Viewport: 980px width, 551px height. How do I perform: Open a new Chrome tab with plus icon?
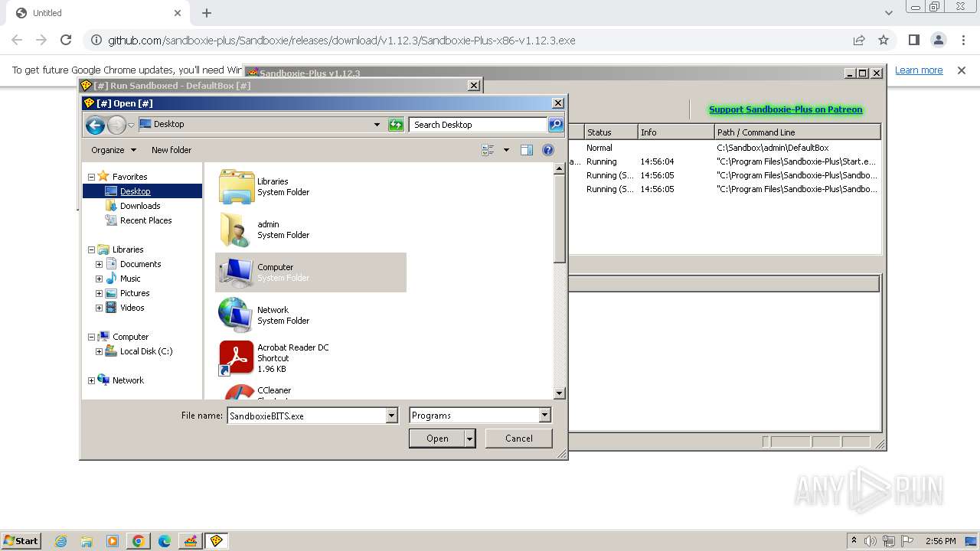[x=207, y=13]
